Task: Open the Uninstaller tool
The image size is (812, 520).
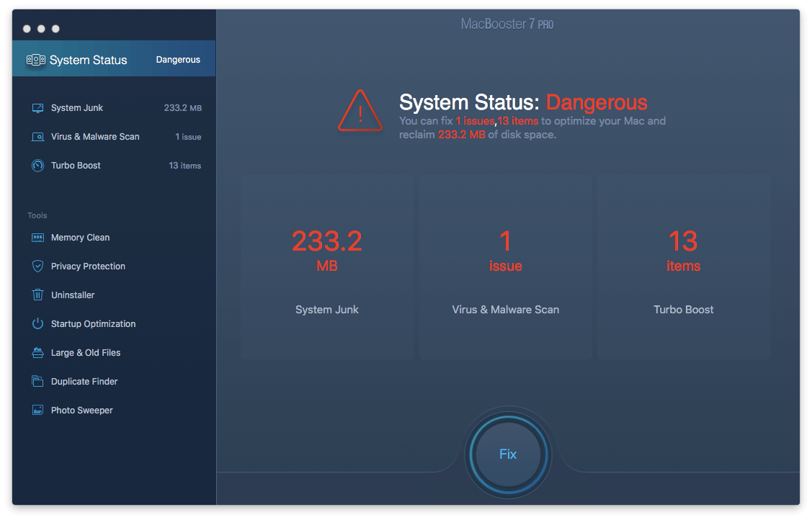Action: coord(114,295)
